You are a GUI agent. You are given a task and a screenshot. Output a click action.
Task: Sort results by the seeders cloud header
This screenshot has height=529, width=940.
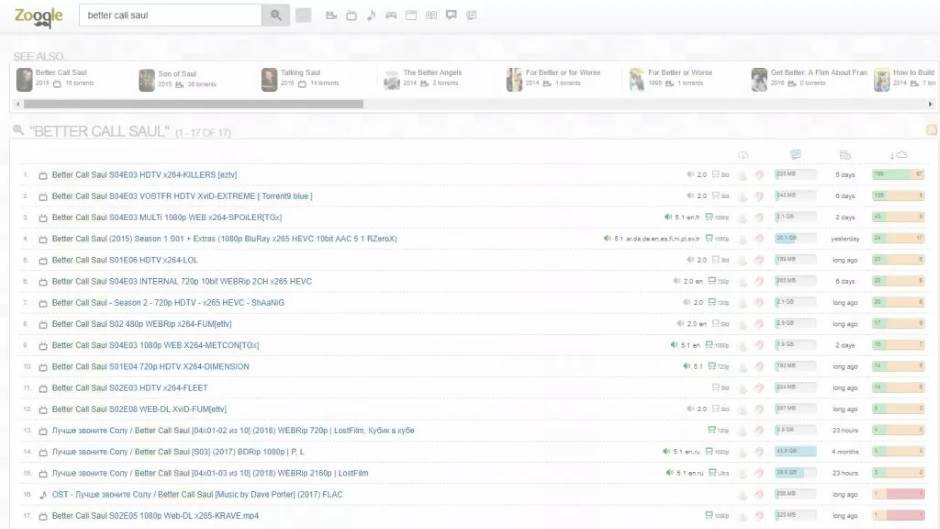898,155
